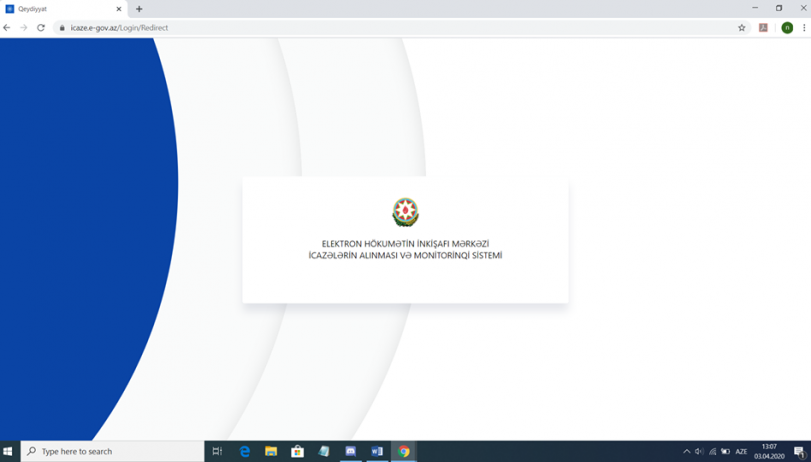Click the Azerbaijan emblem logo

click(405, 212)
